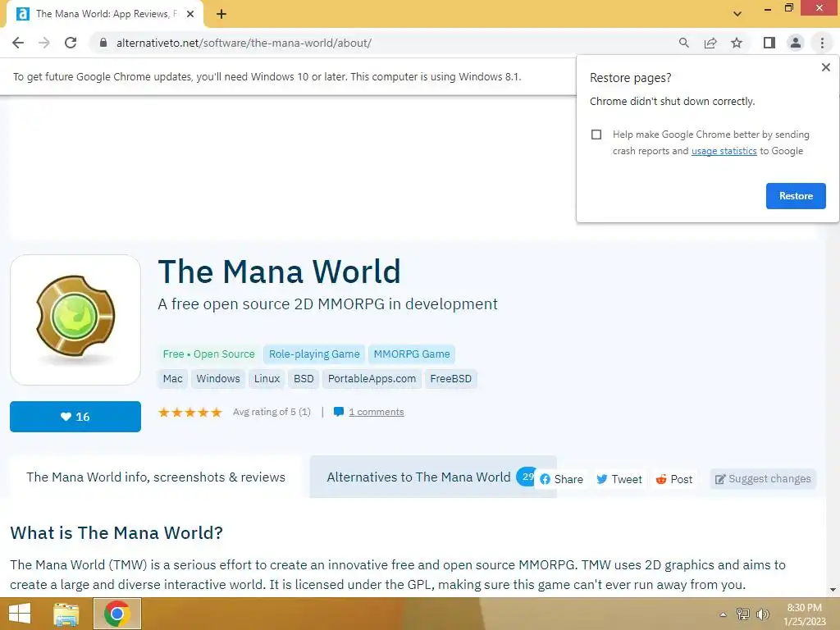
Task: Click Suggest changes button
Action: point(763,479)
